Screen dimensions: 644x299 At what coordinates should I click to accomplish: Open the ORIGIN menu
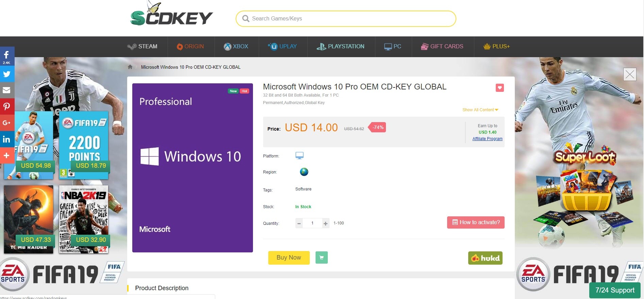point(190,47)
